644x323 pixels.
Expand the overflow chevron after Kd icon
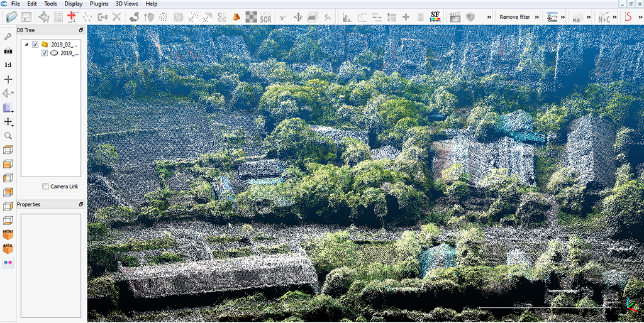coord(589,17)
